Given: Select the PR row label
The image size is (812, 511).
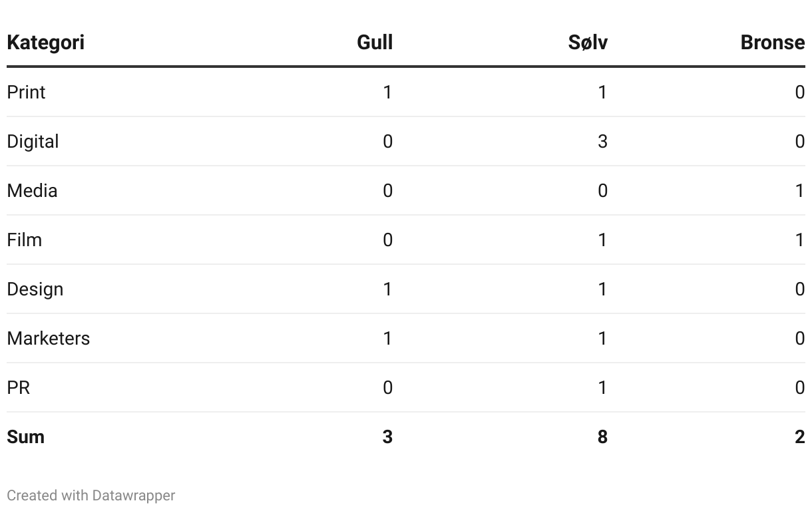Looking at the screenshot, I should pos(19,388).
